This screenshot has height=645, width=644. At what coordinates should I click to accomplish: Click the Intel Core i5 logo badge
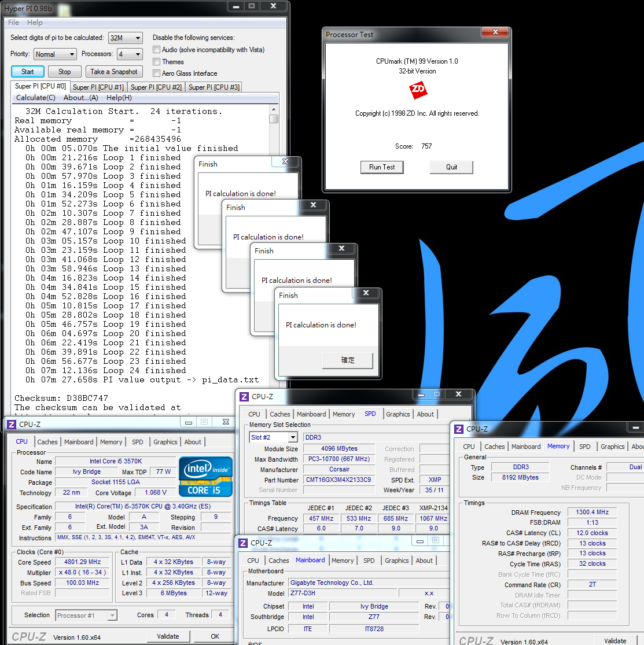206,476
